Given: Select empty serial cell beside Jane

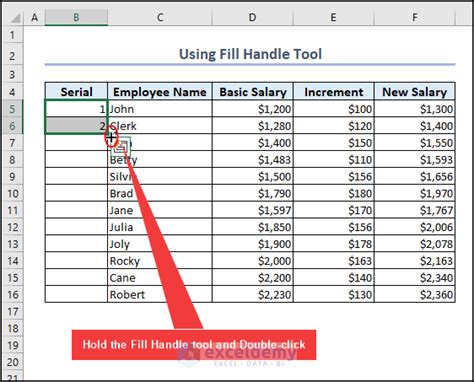Looking at the screenshot, I should [76, 210].
